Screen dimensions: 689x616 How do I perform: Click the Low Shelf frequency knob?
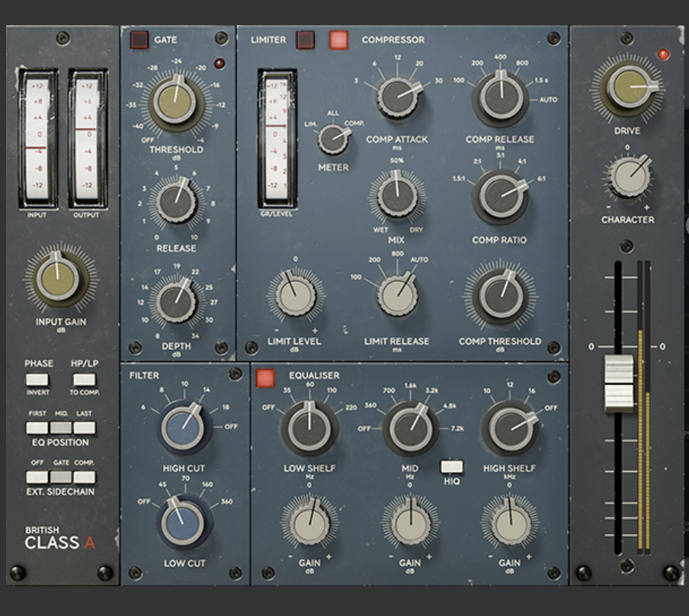pos(309,428)
